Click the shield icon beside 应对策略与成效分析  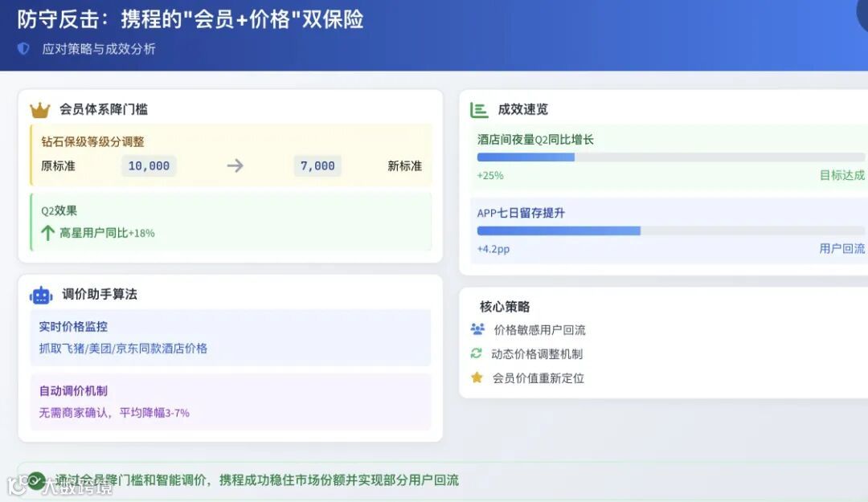point(23,49)
